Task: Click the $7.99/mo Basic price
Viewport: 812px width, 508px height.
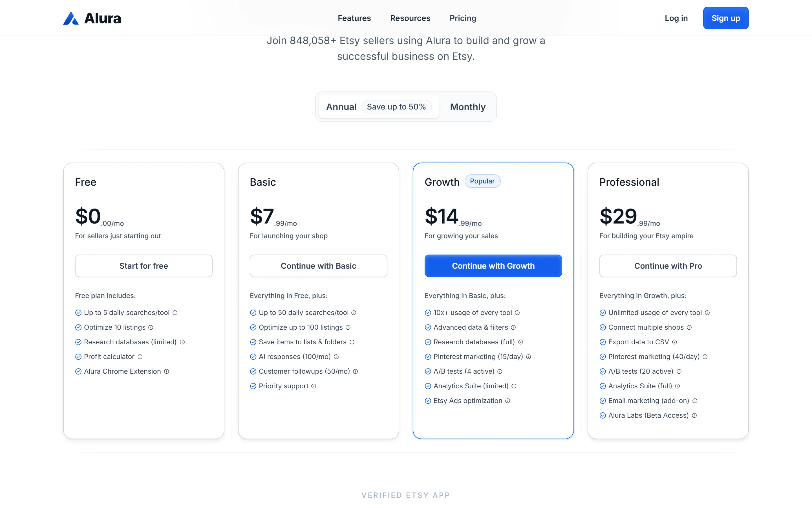Action: point(273,217)
